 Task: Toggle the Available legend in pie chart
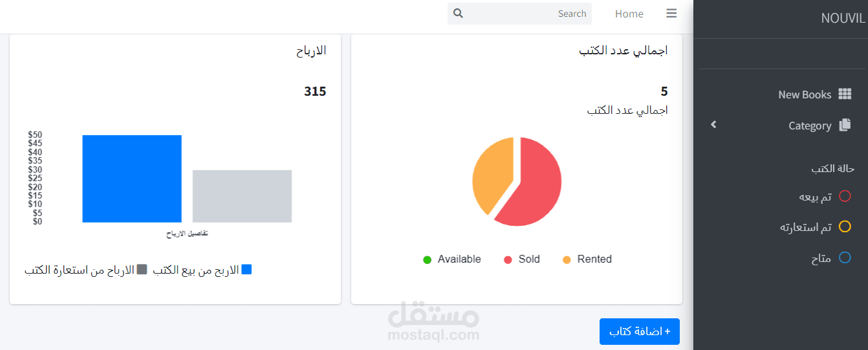(452, 259)
